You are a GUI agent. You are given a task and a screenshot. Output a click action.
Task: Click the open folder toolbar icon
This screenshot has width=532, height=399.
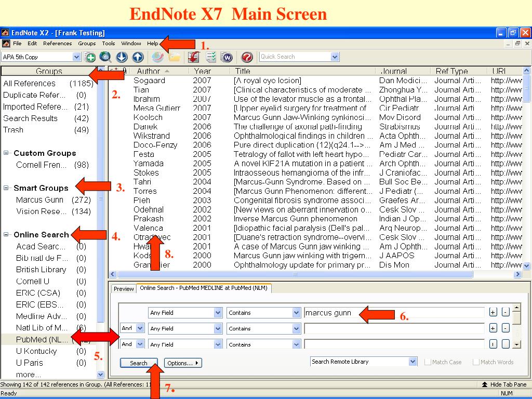point(175,57)
